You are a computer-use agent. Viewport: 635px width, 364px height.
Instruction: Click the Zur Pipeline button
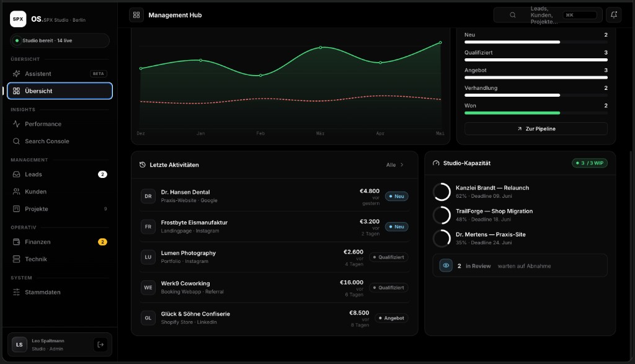[536, 129]
